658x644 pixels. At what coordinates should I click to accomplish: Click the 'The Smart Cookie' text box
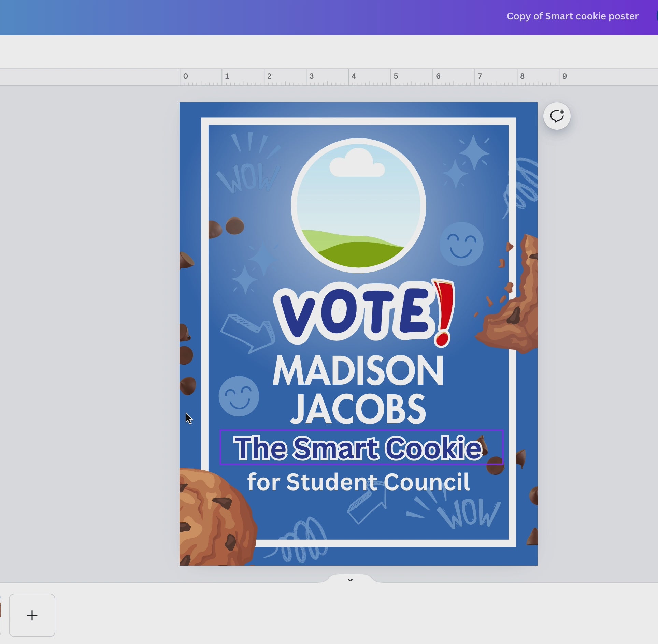358,448
